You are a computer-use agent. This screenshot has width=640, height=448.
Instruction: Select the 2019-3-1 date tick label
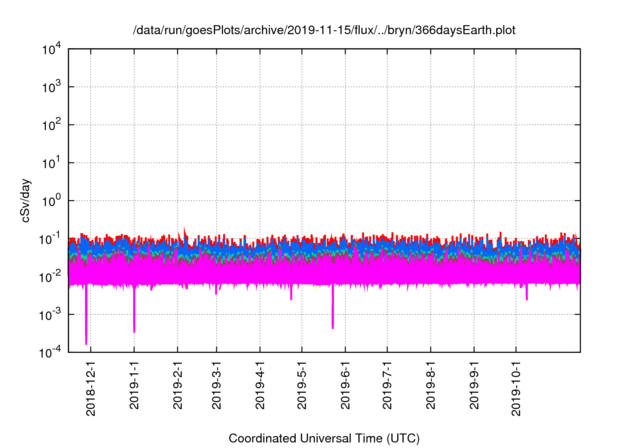[216, 384]
